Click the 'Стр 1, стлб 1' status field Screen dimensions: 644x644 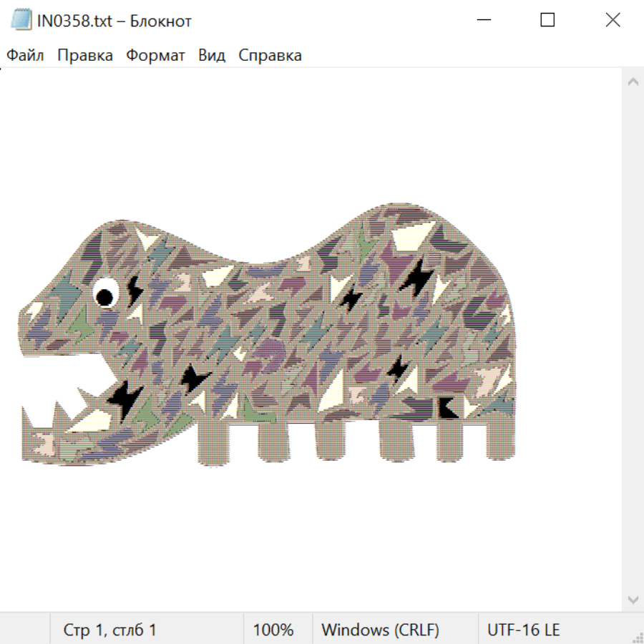(x=110, y=630)
